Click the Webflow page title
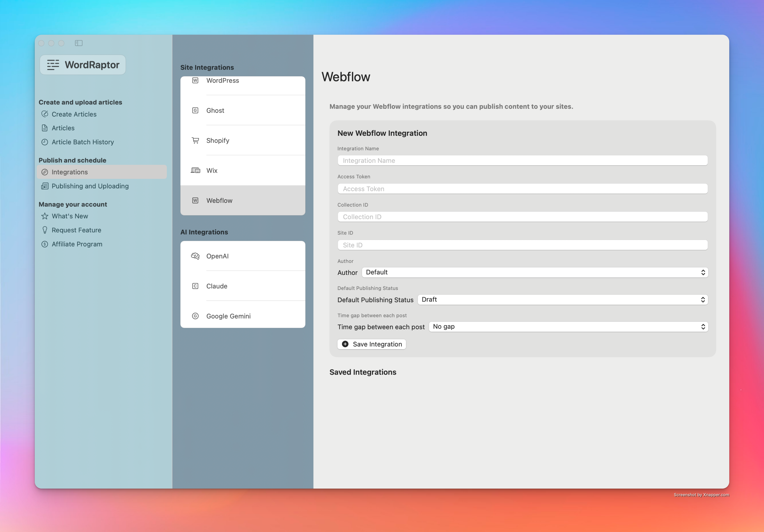This screenshot has height=532, width=764. (346, 77)
